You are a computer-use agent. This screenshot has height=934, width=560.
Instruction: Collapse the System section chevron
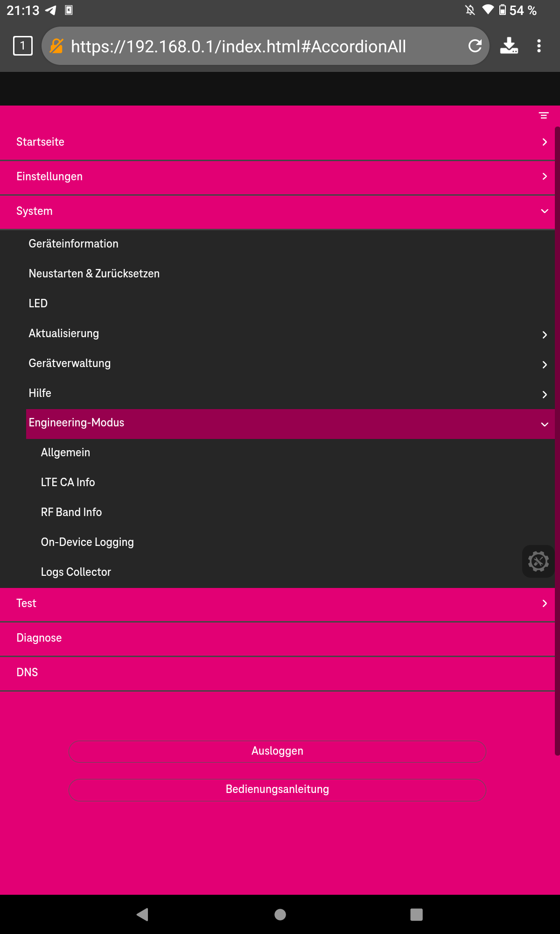[544, 211]
